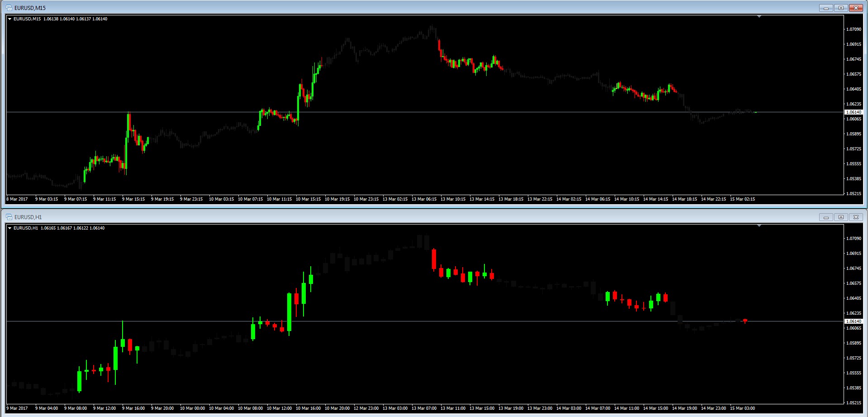Click the 10 Mar 12:00 time label
This screenshot has width=868, height=417.
[279, 408]
